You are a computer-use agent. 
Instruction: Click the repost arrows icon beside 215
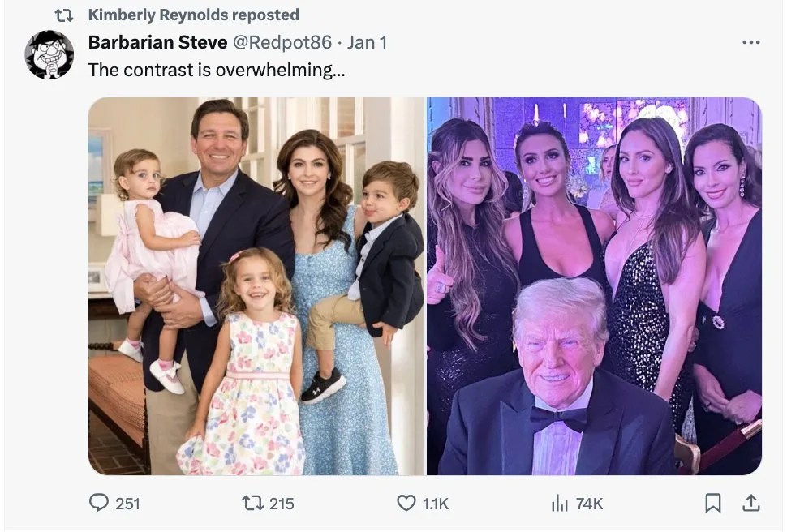[253, 504]
